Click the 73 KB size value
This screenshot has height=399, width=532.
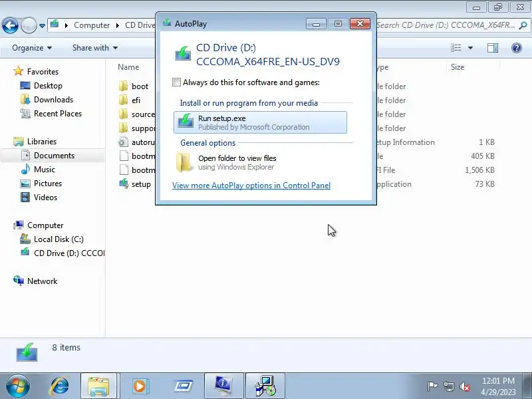(485, 184)
